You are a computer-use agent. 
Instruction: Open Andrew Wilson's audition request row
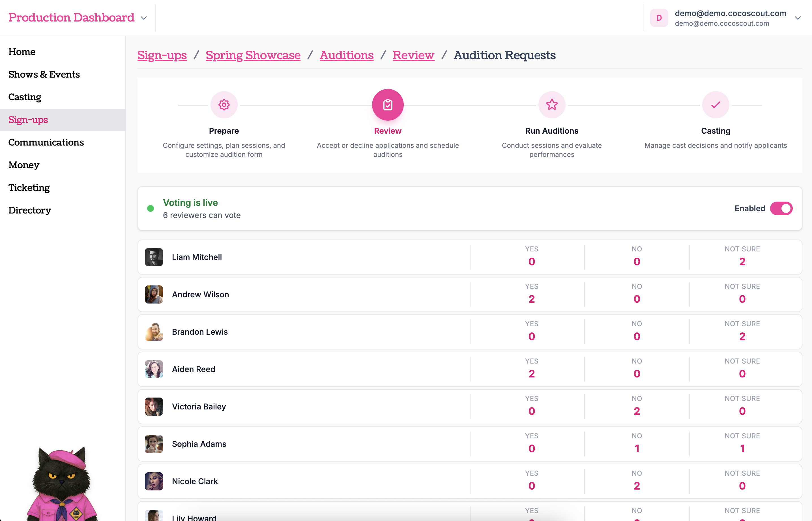304,295
